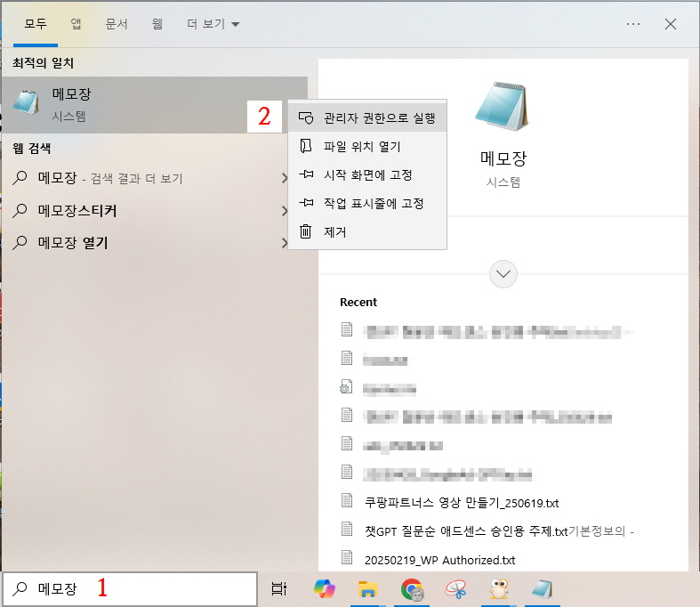Switch to the 웹 tab
The width and height of the screenshot is (700, 607).
157,24
